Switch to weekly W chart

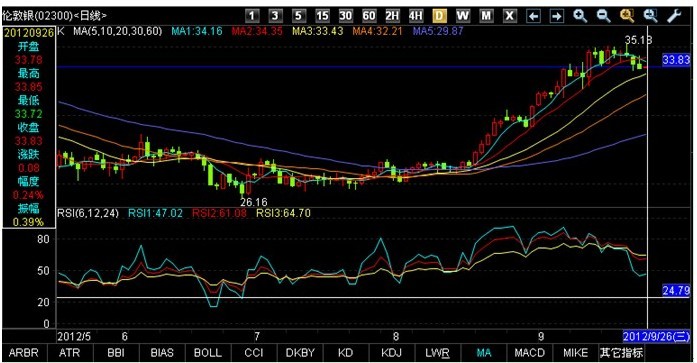(x=463, y=16)
